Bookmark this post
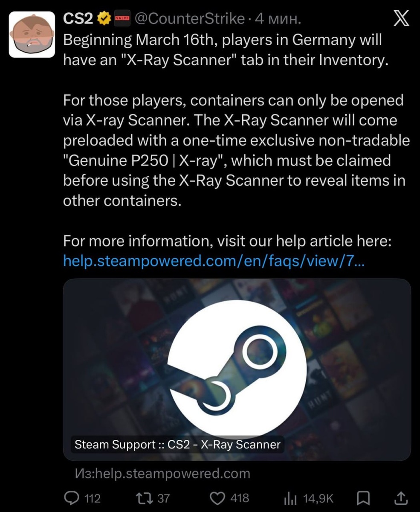This screenshot has width=420, height=512. (362, 498)
